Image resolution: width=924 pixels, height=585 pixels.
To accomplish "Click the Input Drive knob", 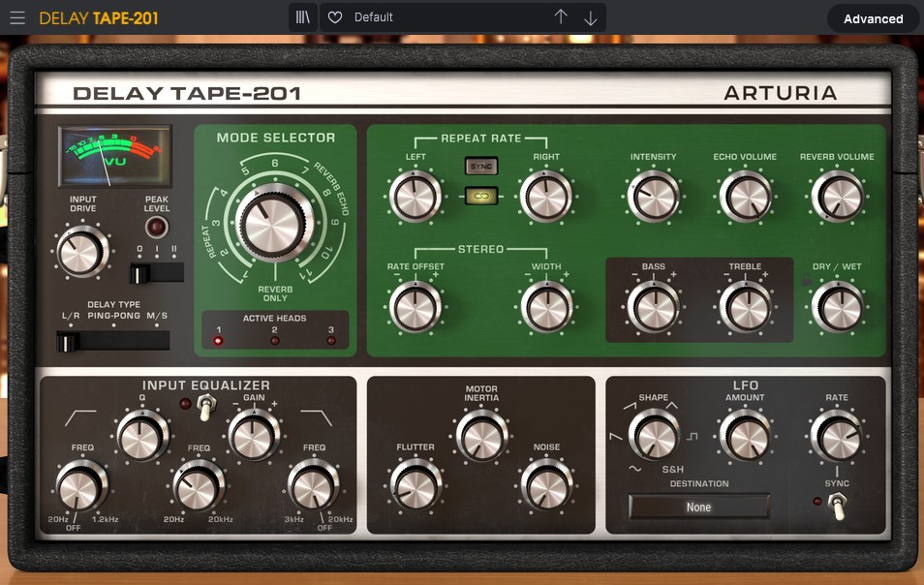I will [x=82, y=252].
